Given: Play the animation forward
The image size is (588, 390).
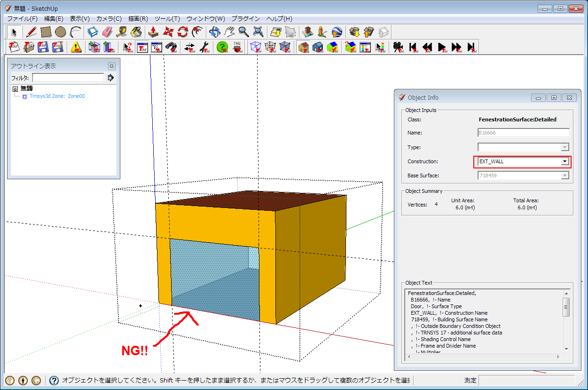Looking at the screenshot, I should (442, 47).
